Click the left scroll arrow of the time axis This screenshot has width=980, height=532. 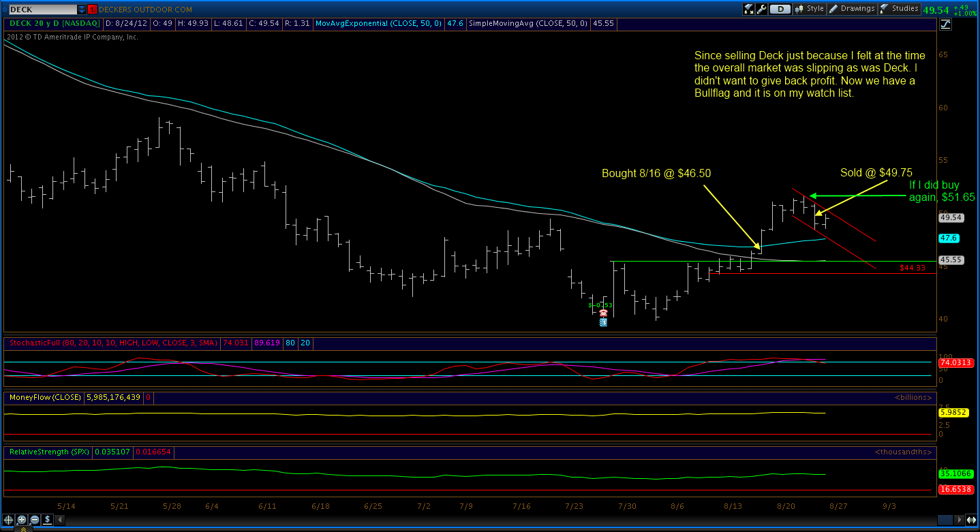pos(60,519)
